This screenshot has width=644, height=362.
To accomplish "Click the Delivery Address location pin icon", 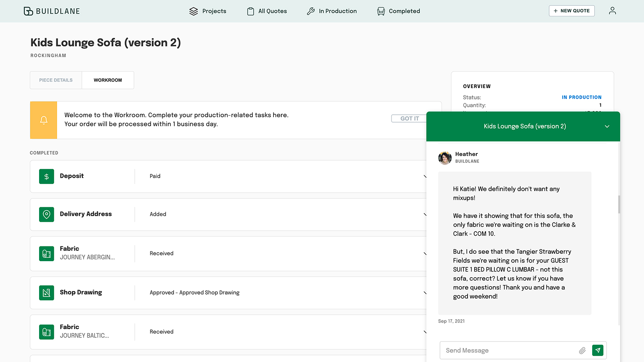I will pos(46,214).
